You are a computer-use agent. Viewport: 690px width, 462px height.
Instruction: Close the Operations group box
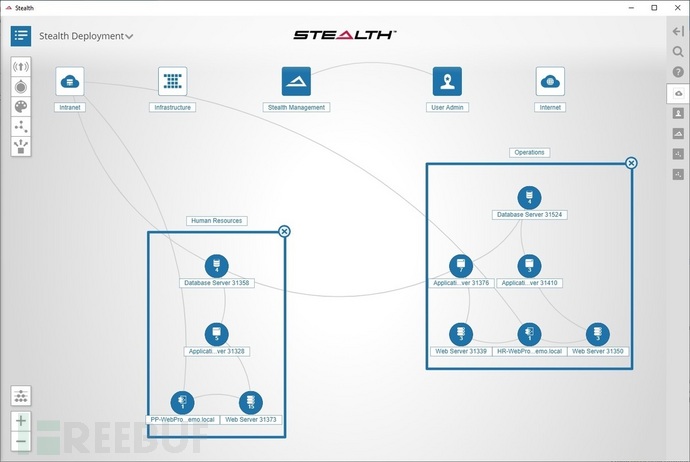[x=631, y=163]
